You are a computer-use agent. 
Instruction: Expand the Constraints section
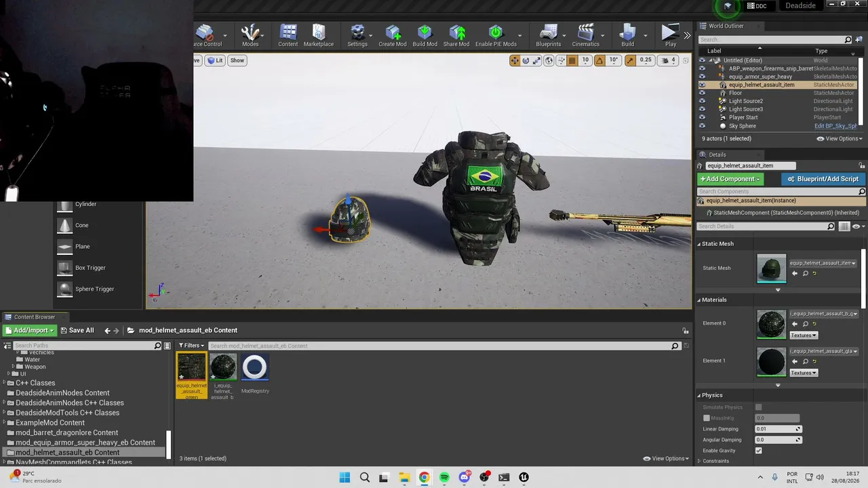click(700, 462)
